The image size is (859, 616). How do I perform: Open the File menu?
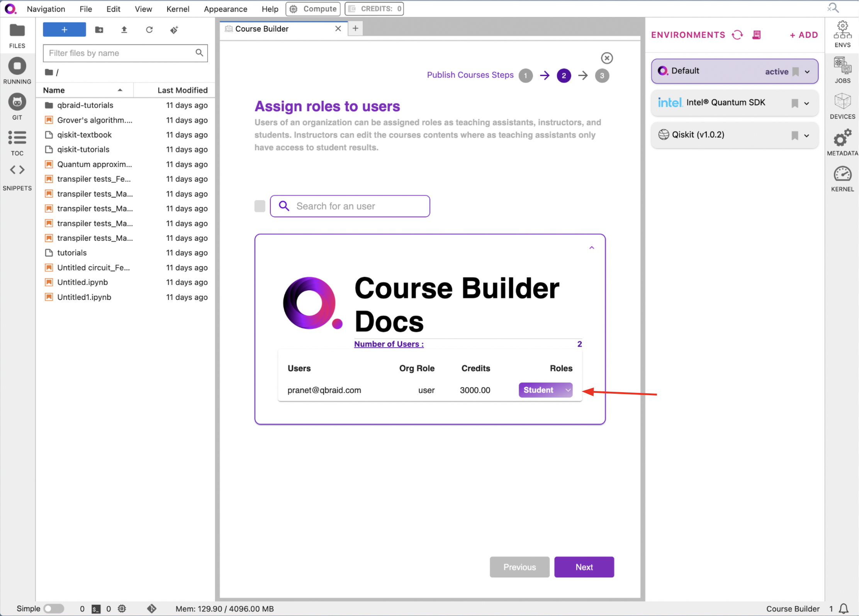pyautogui.click(x=85, y=8)
